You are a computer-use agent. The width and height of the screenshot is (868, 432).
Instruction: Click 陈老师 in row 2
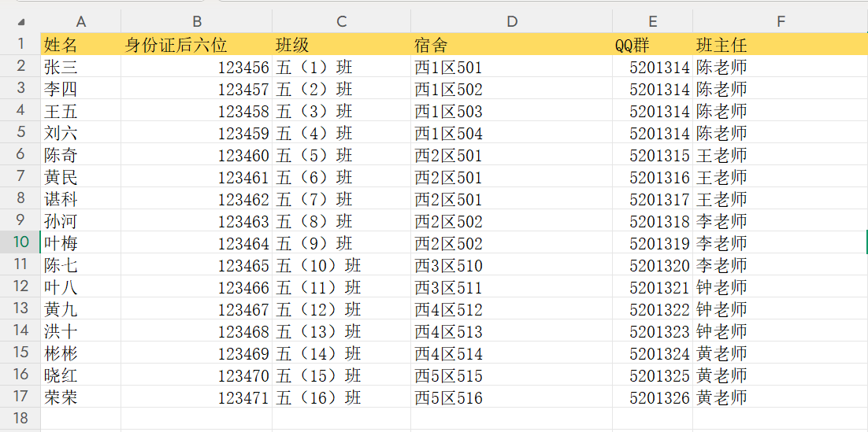coord(781,66)
